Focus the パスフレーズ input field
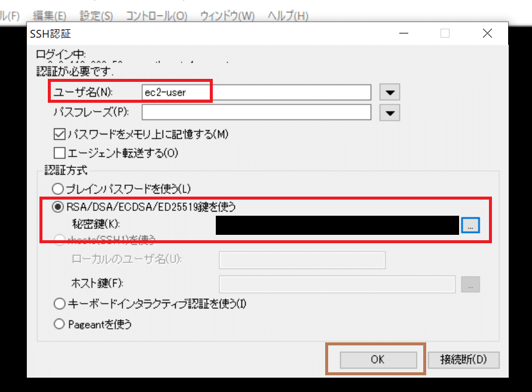This screenshot has height=392, width=532. pos(256,112)
